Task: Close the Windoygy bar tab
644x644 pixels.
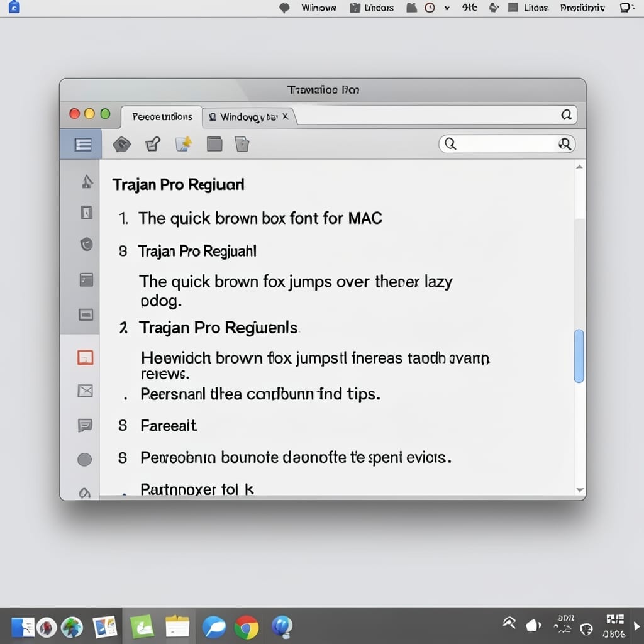Action: click(286, 116)
